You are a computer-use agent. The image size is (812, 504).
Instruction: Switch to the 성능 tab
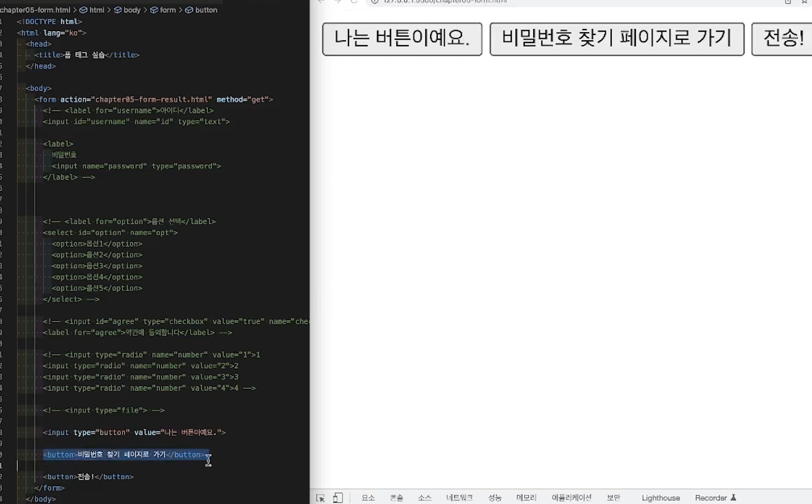click(x=495, y=498)
